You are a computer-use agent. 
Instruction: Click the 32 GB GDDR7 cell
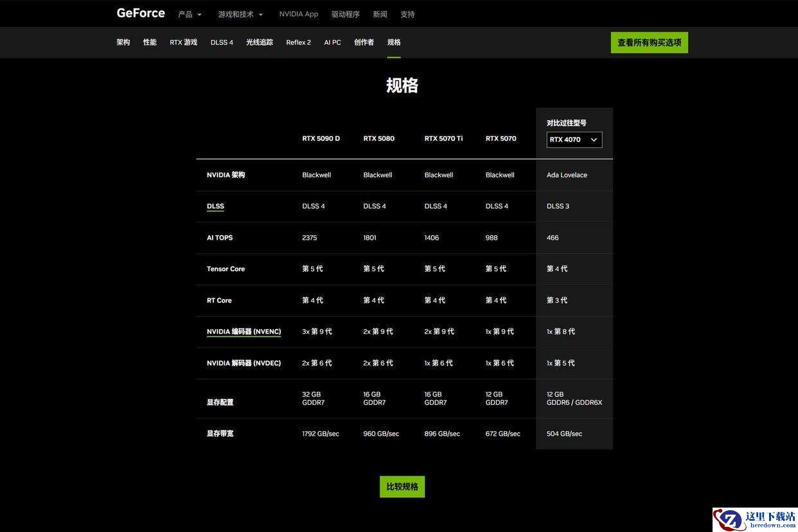coord(313,398)
